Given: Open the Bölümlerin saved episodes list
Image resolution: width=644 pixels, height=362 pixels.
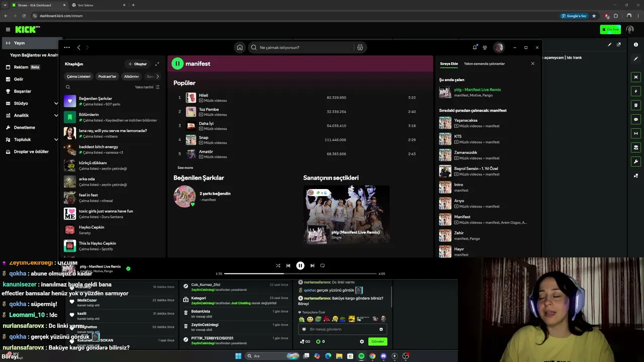Looking at the screenshot, I should tap(113, 117).
